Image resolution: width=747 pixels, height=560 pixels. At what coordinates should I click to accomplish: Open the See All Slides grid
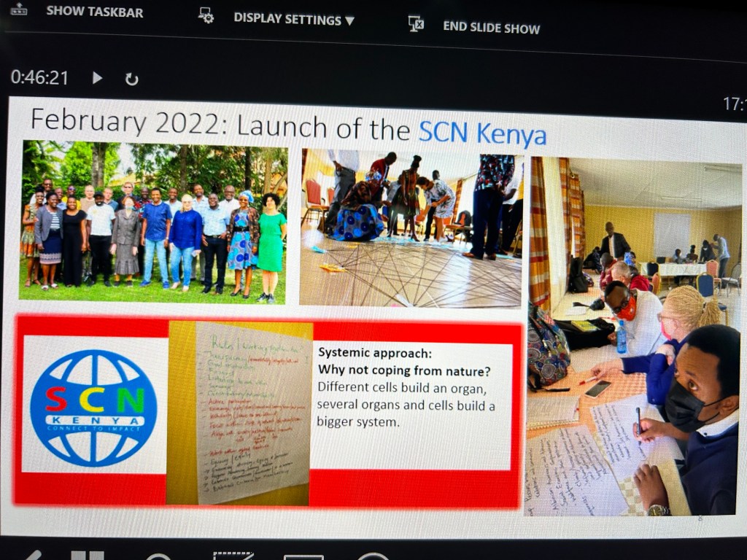88,556
